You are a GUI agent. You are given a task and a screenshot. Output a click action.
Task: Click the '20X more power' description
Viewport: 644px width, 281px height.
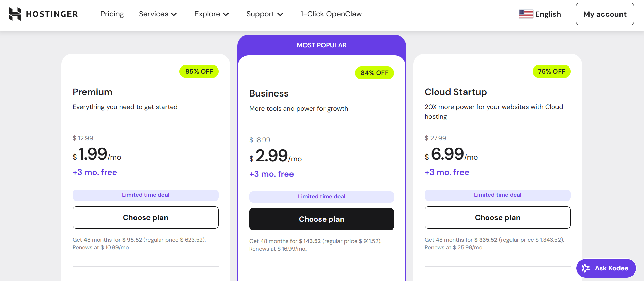coord(494,112)
